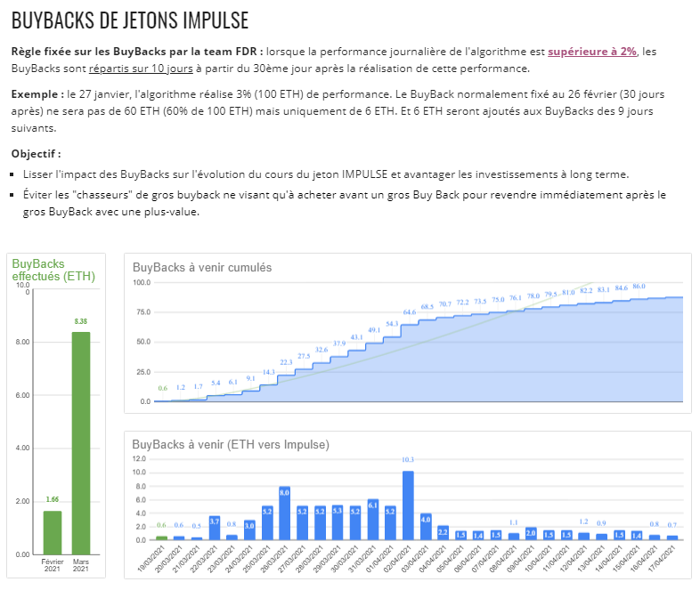700x590 pixels.
Task: Click the 'Objectif :' bold label
Action: coord(37,154)
